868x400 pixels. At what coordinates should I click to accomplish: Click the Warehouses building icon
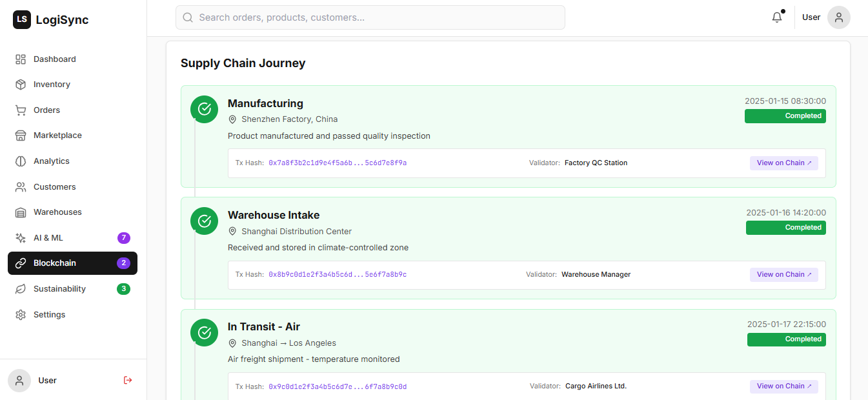(21, 212)
